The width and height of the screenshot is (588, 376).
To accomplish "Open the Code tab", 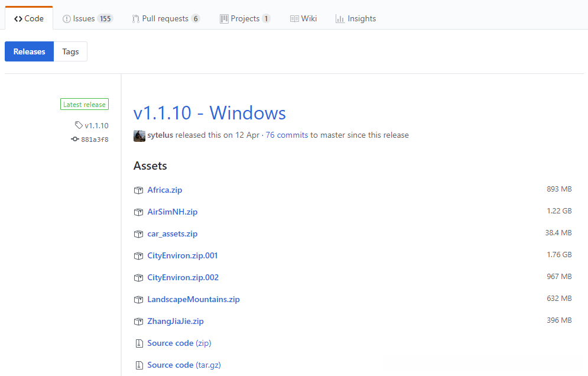I will coord(29,18).
